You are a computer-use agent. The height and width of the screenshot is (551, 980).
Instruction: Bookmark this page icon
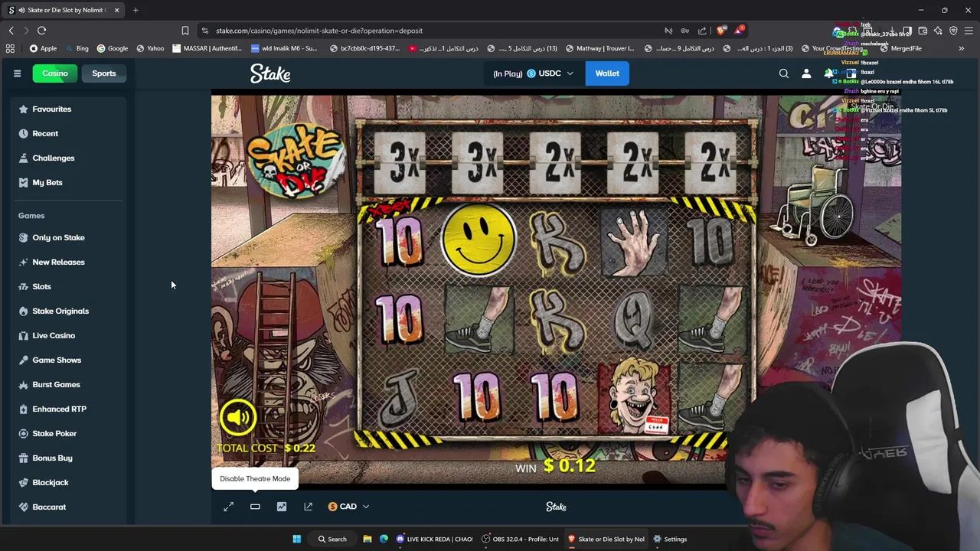[185, 31]
